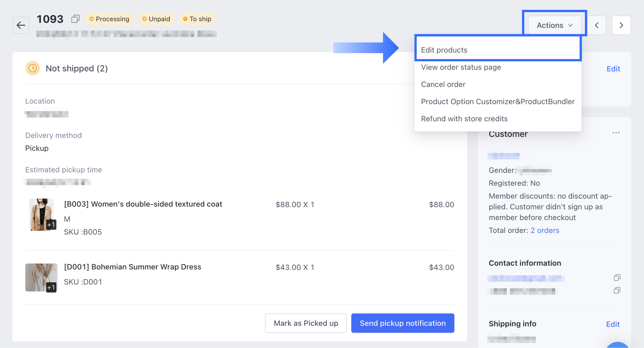Viewport: 644px width, 348px height.
Task: Click the Edit link beside the menu
Action: [613, 69]
